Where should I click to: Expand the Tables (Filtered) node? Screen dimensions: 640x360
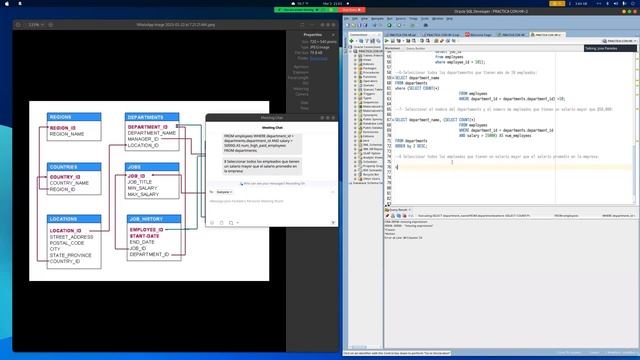[356, 56]
